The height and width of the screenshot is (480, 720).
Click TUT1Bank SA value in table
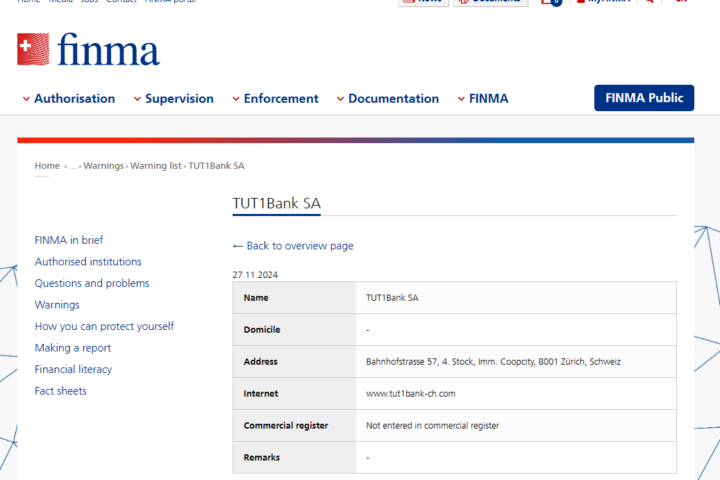(392, 298)
